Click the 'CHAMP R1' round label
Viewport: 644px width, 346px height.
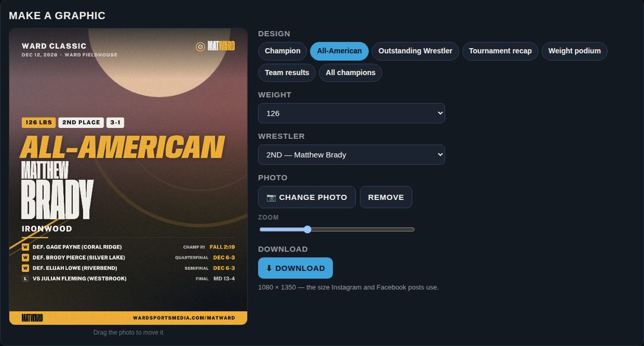coord(194,247)
